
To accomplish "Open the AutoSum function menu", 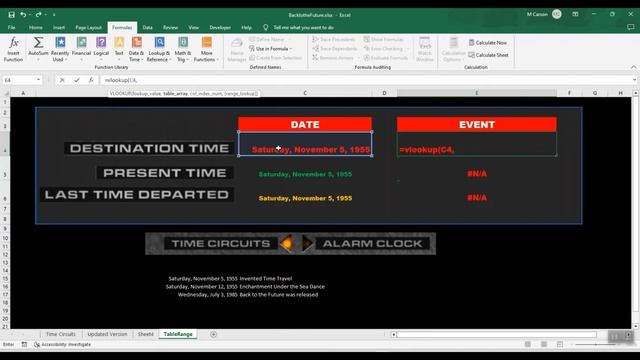I will [38, 49].
